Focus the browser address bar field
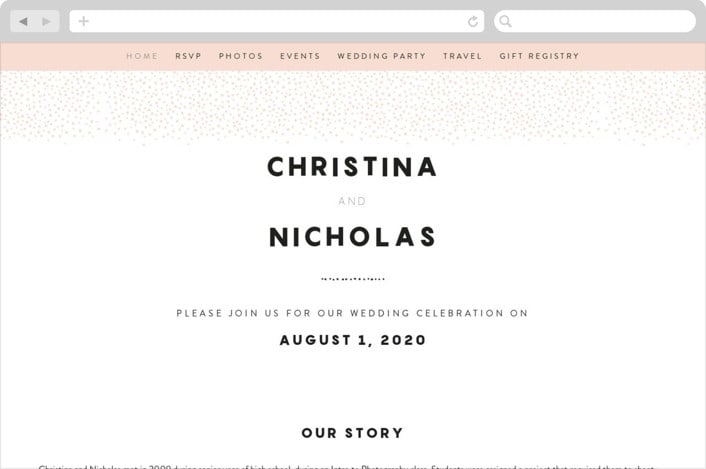 (277, 21)
